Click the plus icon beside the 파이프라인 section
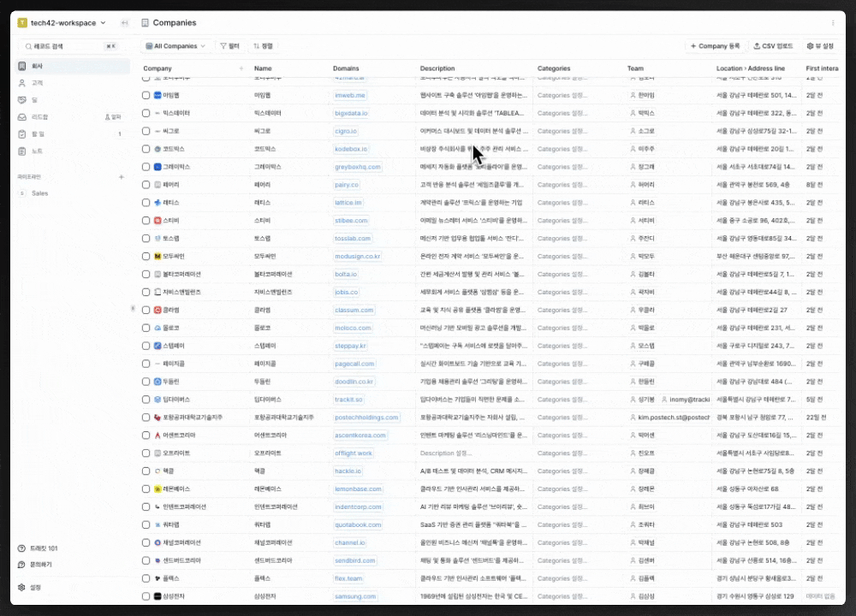856x616 pixels. [121, 177]
